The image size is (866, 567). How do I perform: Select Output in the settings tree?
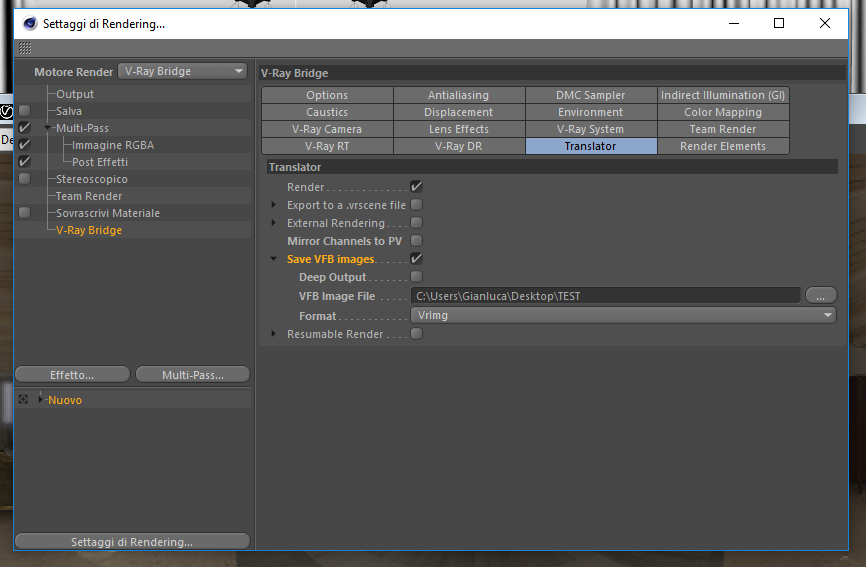pyautogui.click(x=75, y=94)
